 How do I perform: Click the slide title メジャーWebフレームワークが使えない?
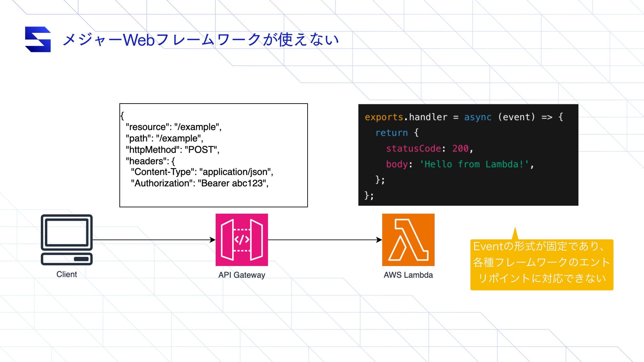pyautogui.click(x=201, y=40)
